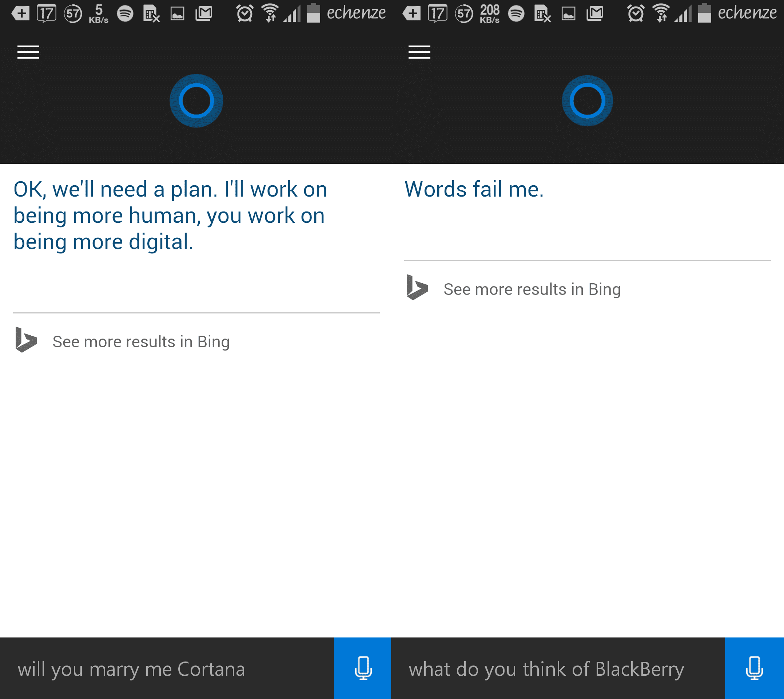Tap signal strength icon in left status bar
The width and height of the screenshot is (784, 699).
292,14
